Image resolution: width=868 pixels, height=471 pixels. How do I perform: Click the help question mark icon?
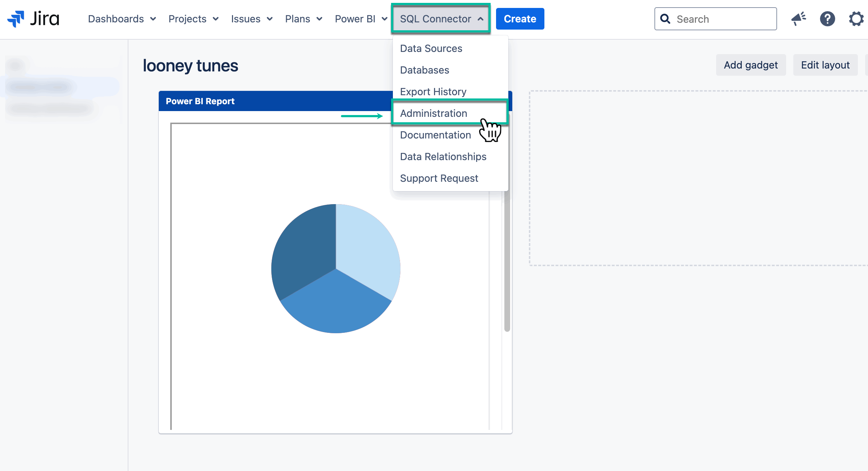pyautogui.click(x=827, y=19)
